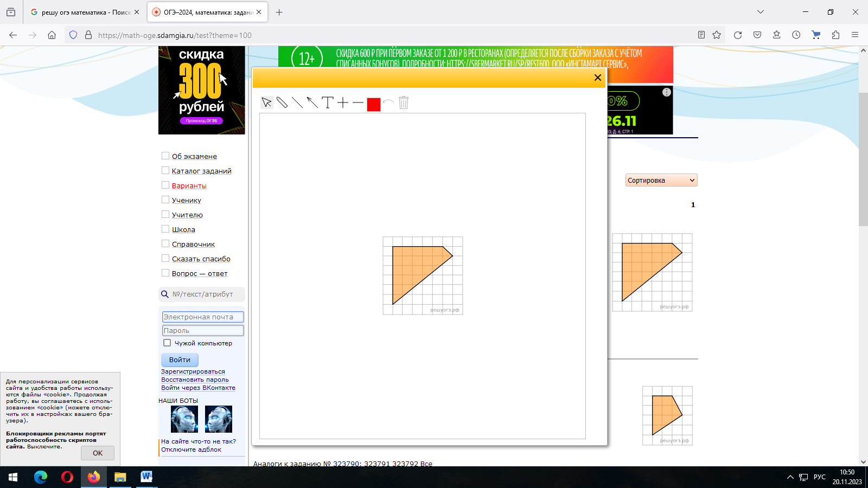This screenshot has width=868, height=488.
Task: Close the drawing panel with X
Action: (x=598, y=78)
